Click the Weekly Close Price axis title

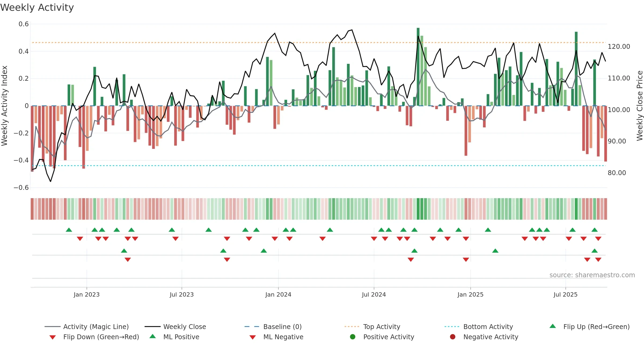point(640,106)
